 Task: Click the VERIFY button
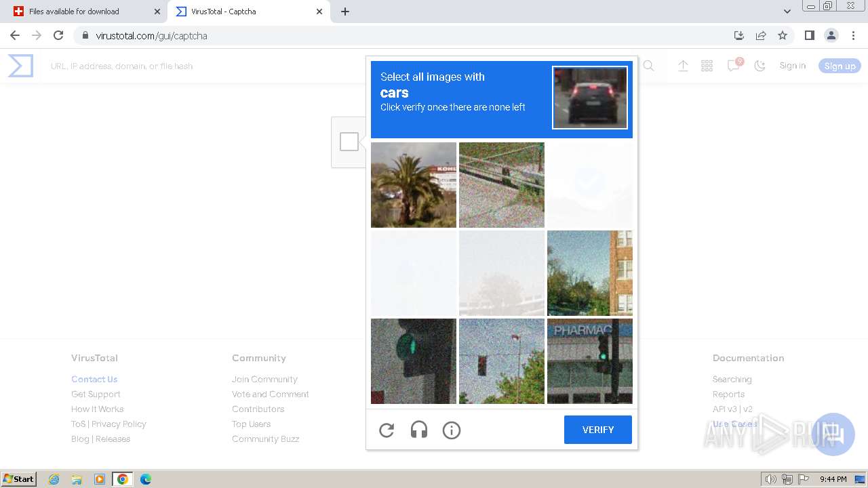[x=598, y=430]
